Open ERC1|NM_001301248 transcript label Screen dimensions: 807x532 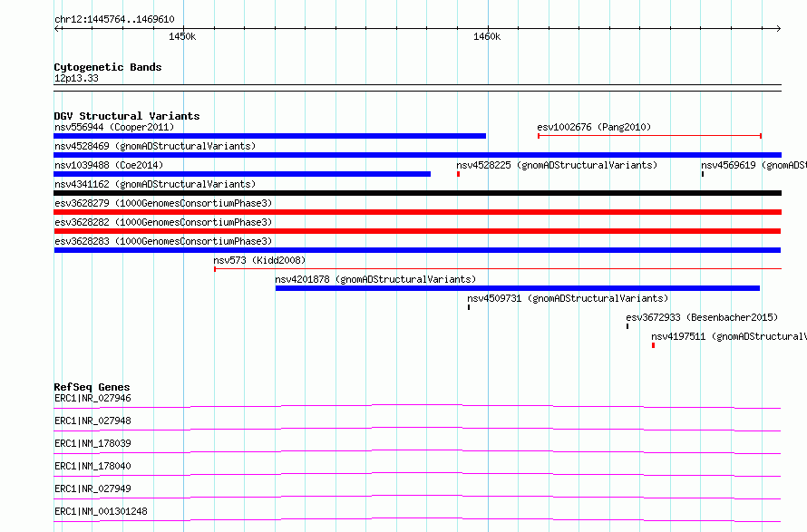pyautogui.click(x=101, y=511)
